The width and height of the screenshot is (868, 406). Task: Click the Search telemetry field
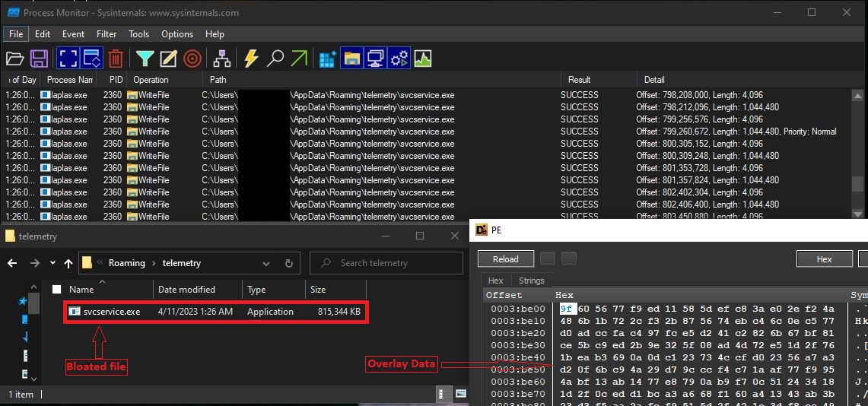pyautogui.click(x=386, y=263)
